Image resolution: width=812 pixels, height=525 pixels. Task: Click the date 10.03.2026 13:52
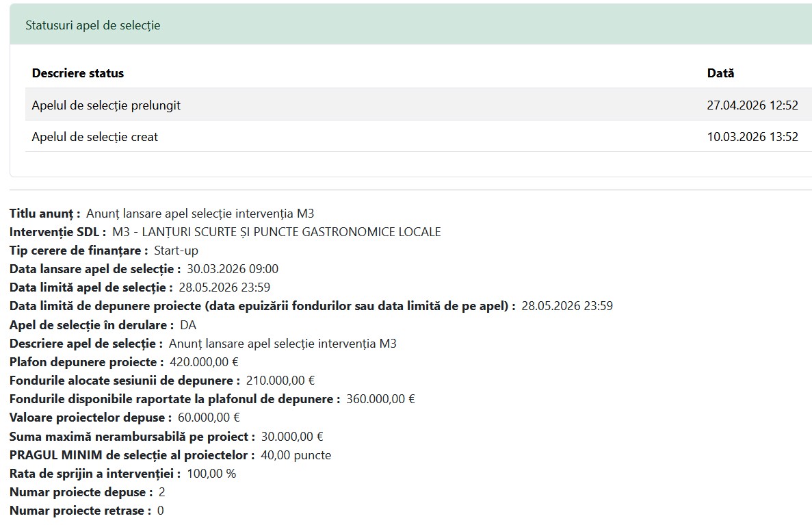tap(752, 137)
